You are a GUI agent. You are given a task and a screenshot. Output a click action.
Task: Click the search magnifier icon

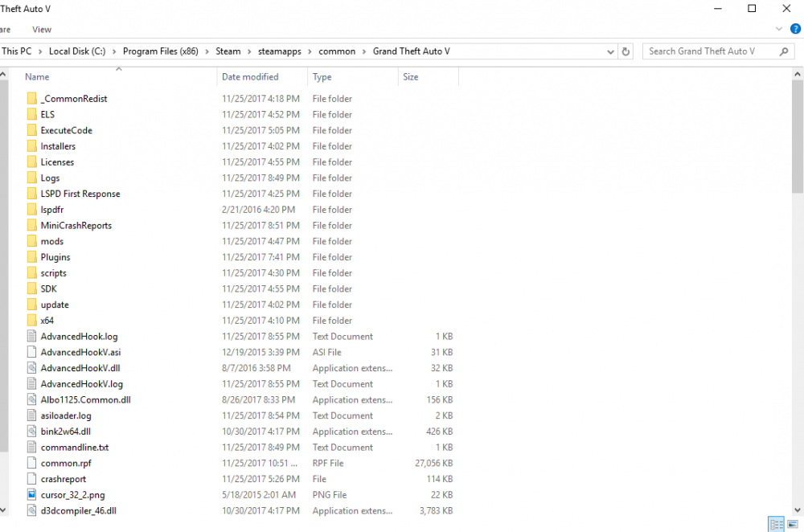click(783, 51)
